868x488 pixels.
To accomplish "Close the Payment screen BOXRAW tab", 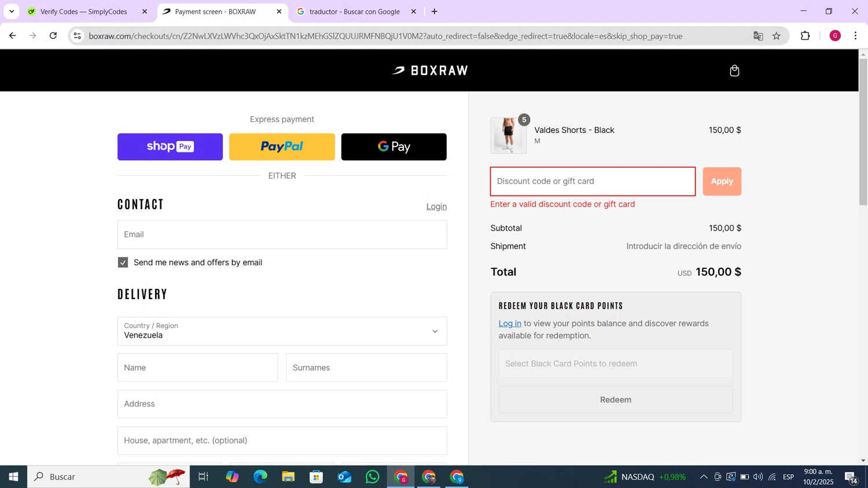I will 279,12.
